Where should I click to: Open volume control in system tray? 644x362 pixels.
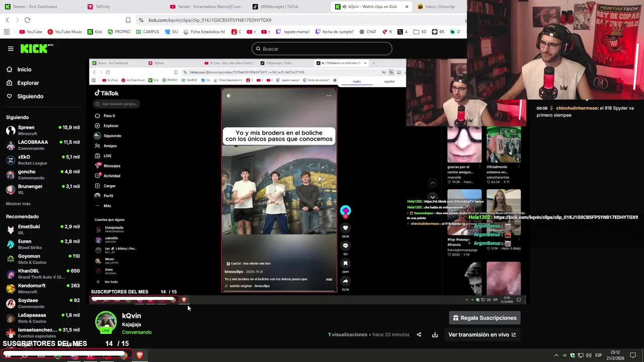click(589, 355)
